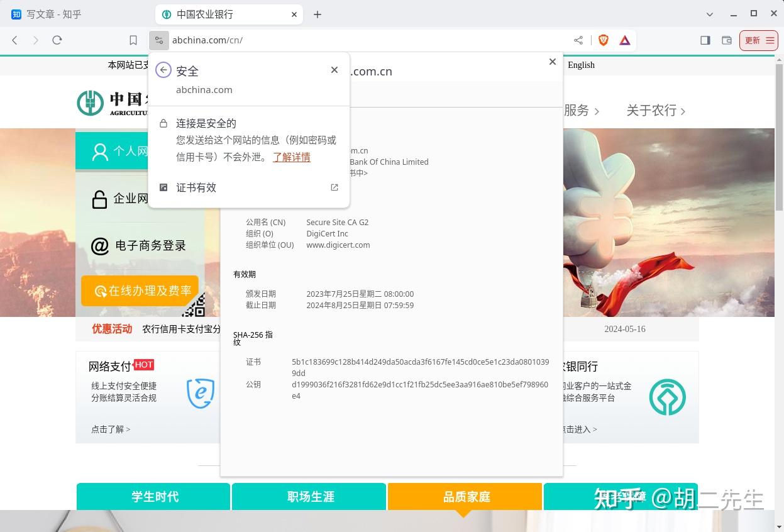Select the 个人网银 person icon
The image size is (784, 532).
click(100, 151)
